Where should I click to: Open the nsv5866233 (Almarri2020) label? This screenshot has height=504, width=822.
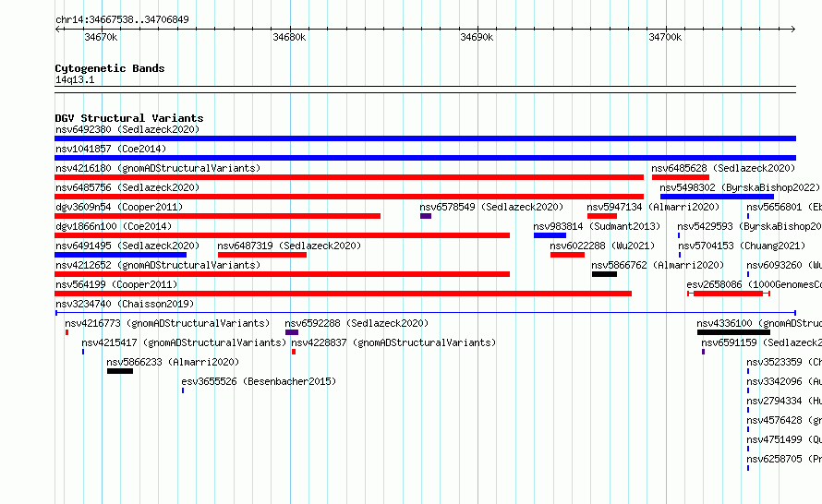[173, 362]
